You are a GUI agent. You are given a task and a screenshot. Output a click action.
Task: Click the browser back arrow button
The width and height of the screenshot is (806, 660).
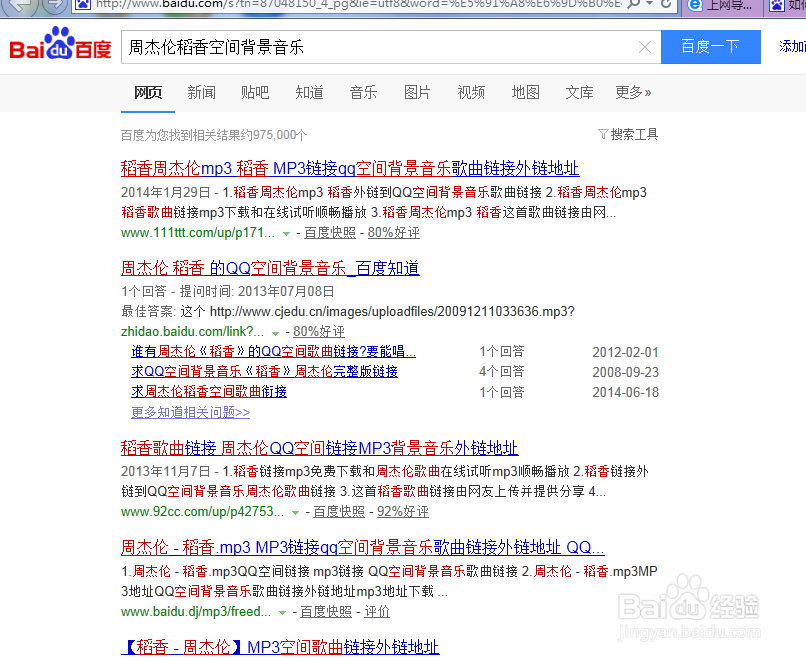coord(20,5)
